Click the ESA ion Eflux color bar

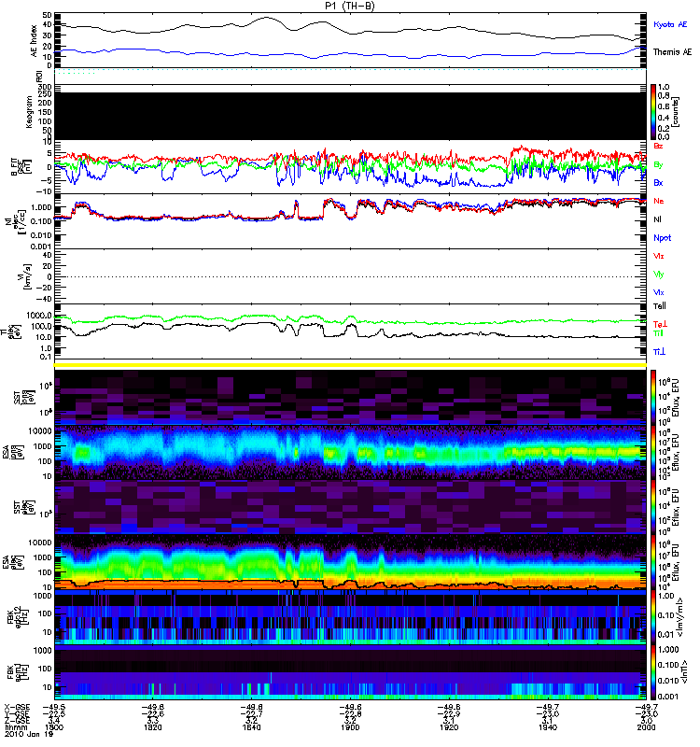tap(653, 453)
